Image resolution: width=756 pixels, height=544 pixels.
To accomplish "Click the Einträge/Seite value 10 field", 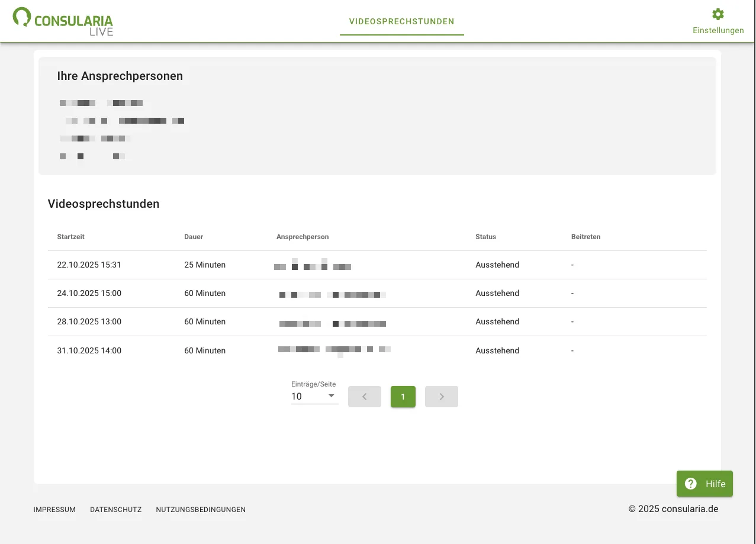I will (x=307, y=397).
